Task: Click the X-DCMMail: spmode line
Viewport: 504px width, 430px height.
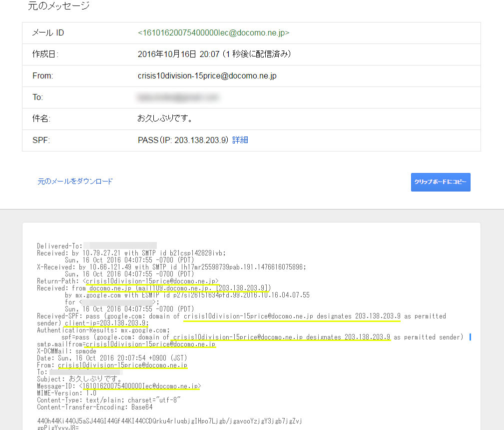Action: click(x=66, y=351)
